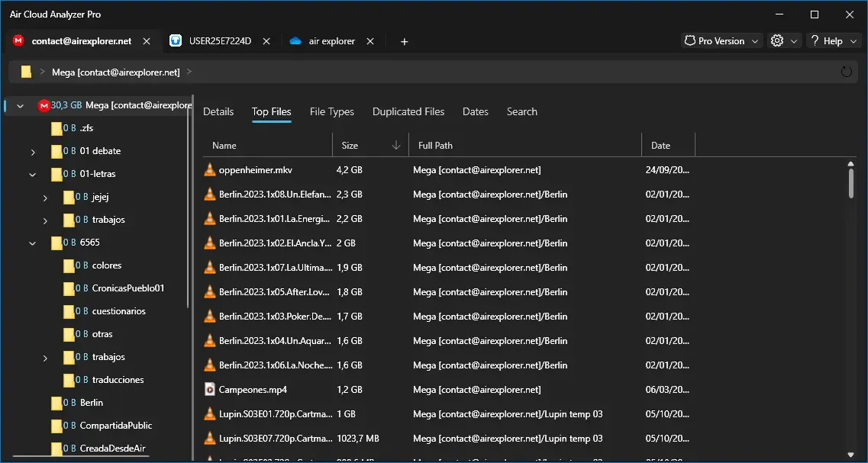This screenshot has width=868, height=463.
Task: Click the file list vertical scrollbar thumb
Action: [851, 182]
